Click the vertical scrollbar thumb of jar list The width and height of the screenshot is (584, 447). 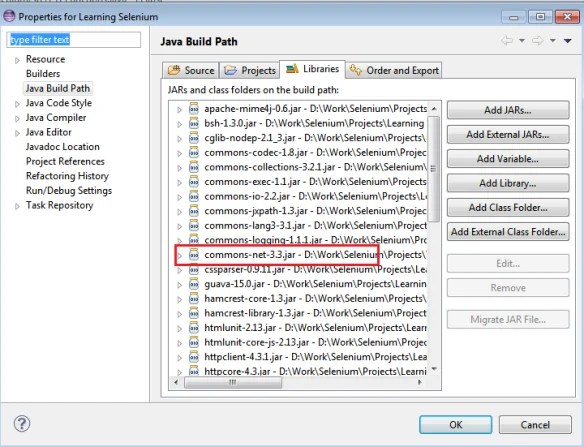click(x=433, y=168)
